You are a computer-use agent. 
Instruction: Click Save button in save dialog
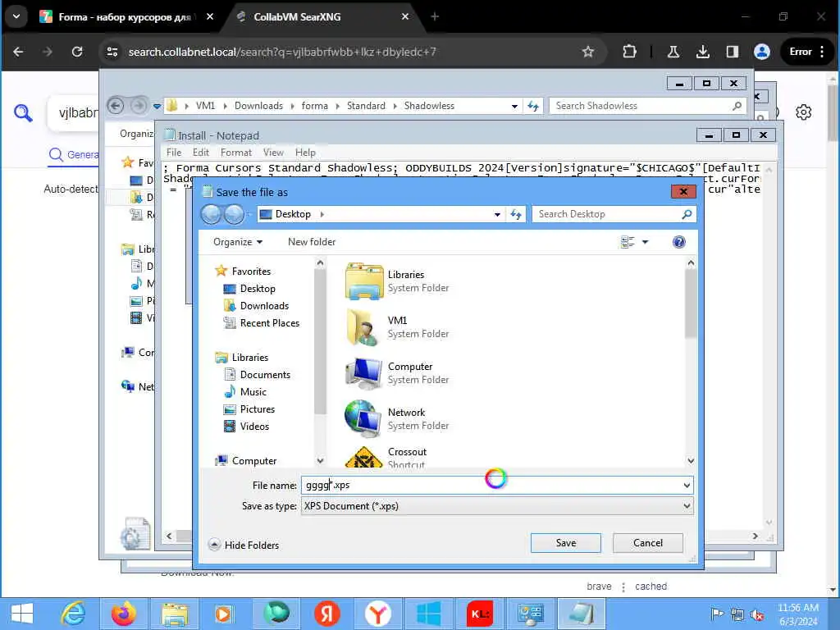[565, 543]
